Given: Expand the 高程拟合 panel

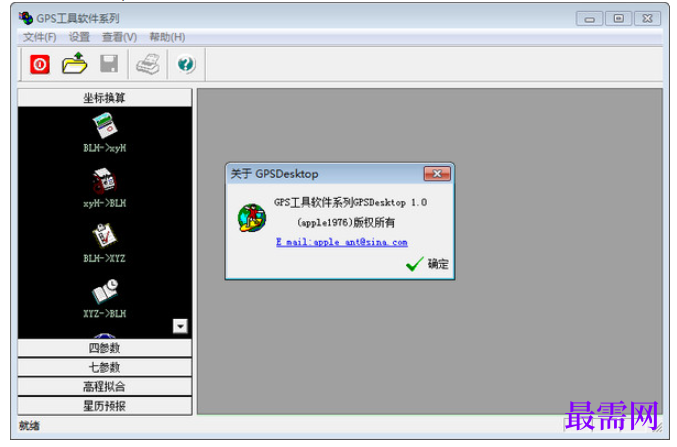Looking at the screenshot, I should 104,387.
